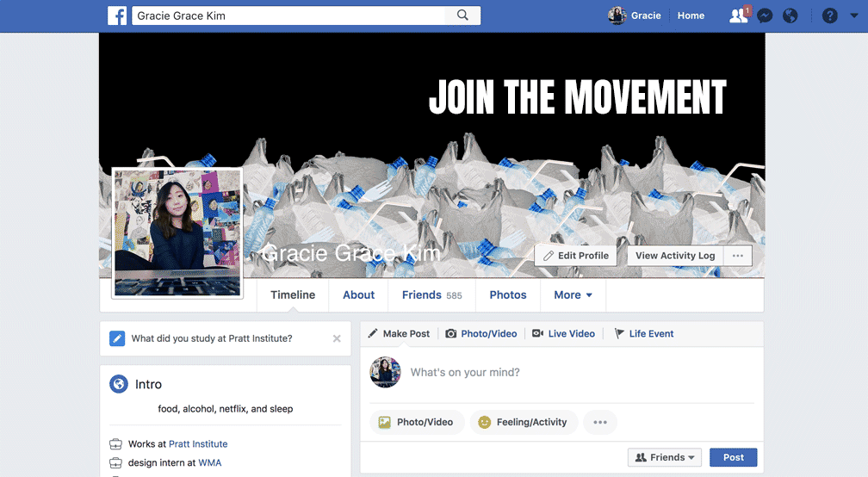The width and height of the screenshot is (868, 477).
Task: Select Feeling/Activity option
Action: click(x=524, y=422)
